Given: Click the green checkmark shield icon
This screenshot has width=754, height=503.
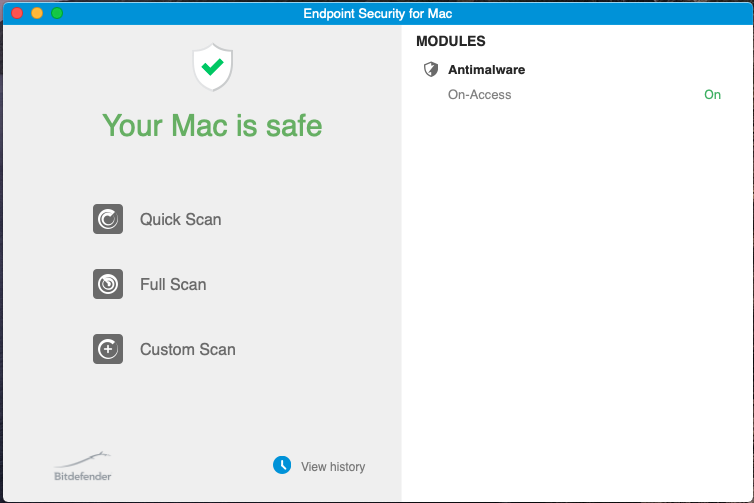Looking at the screenshot, I should point(212,67).
